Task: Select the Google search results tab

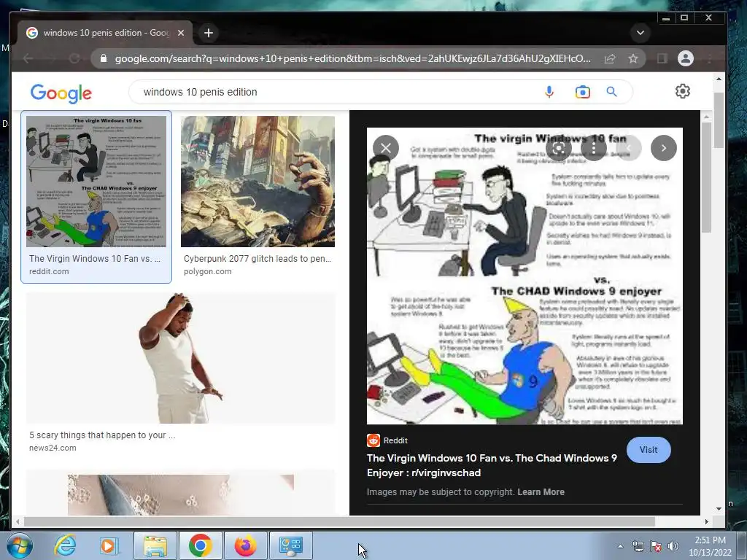Action: [105, 33]
